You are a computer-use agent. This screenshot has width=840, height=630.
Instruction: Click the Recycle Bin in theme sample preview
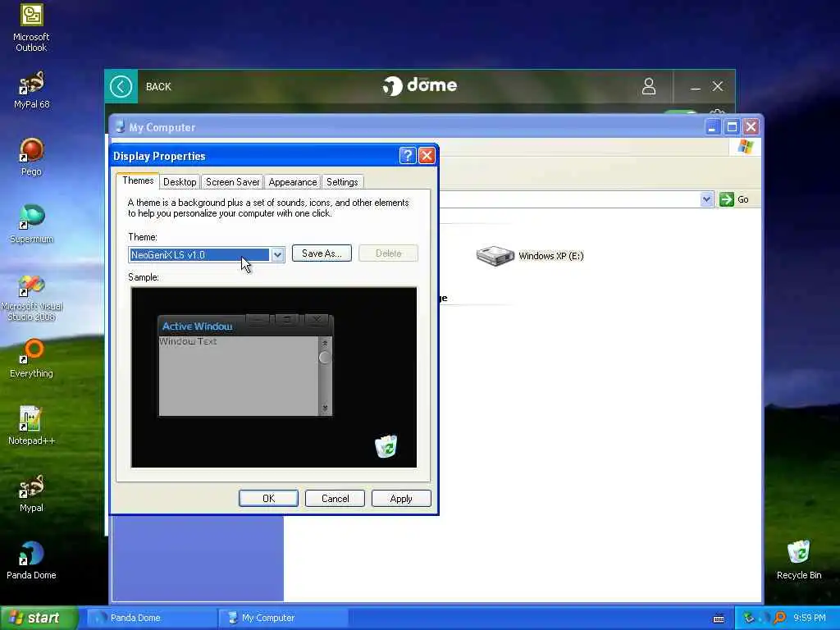[x=386, y=446]
